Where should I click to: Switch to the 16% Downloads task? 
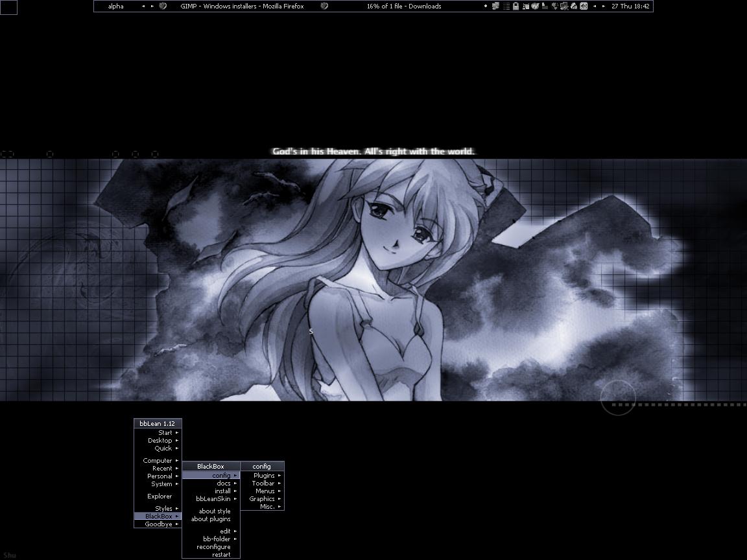(404, 6)
